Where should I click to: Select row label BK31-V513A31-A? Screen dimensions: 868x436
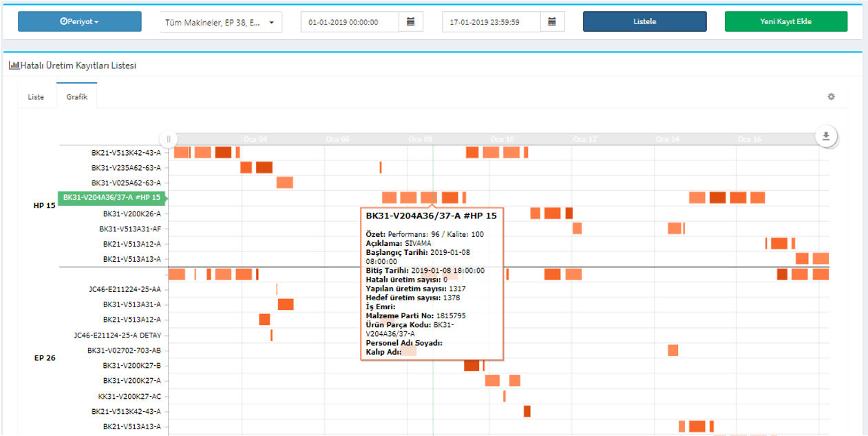(131, 304)
